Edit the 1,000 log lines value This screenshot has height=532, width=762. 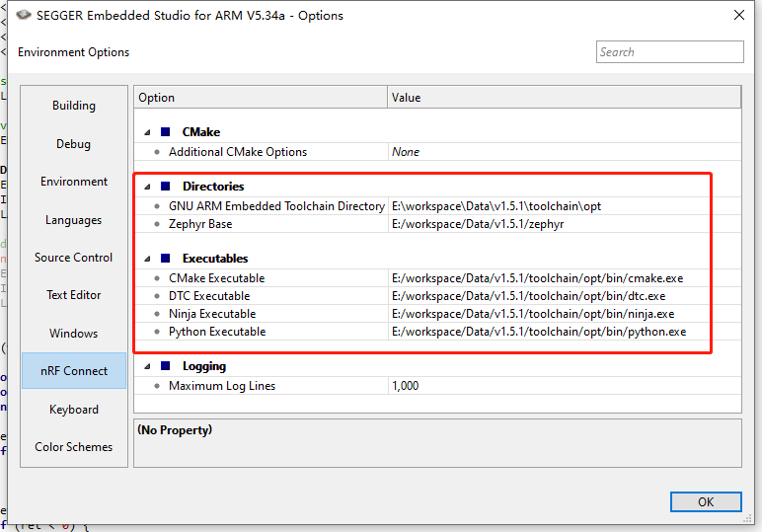[x=565, y=386]
